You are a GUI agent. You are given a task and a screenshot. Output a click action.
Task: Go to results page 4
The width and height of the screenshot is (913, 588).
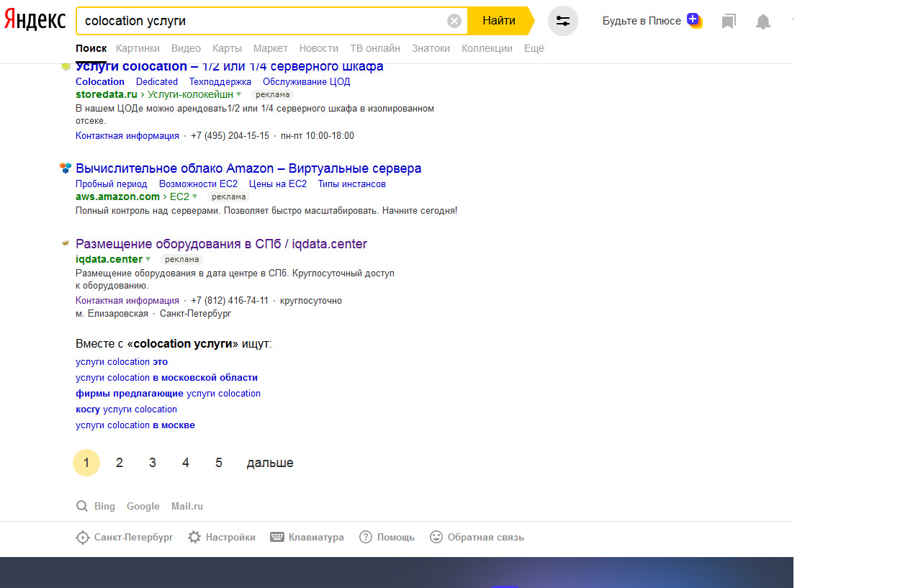(186, 463)
